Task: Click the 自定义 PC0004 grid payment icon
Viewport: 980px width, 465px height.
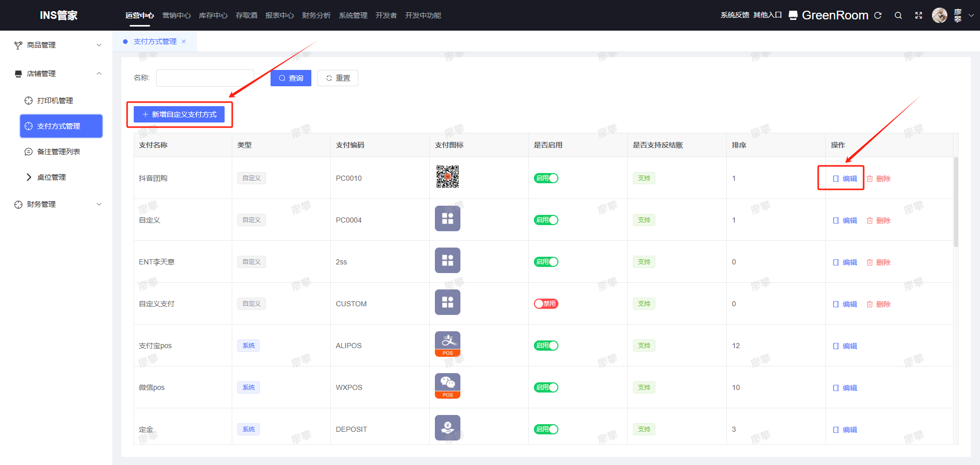Action: point(448,218)
